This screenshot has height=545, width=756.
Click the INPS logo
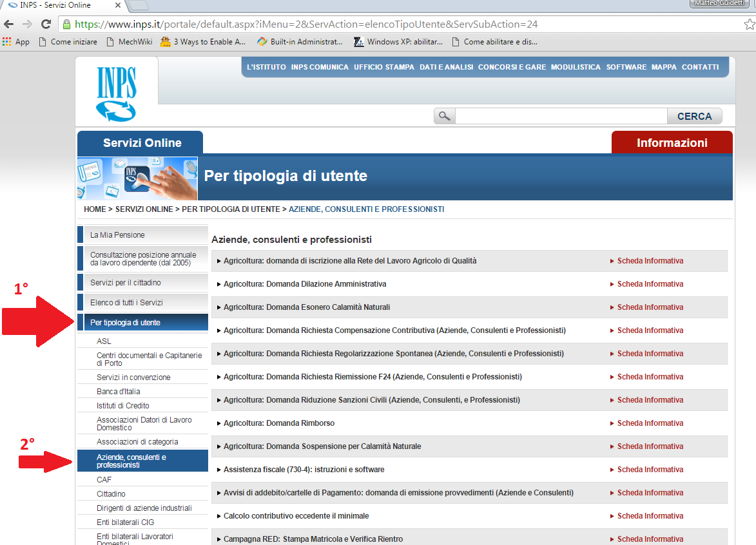tap(117, 92)
